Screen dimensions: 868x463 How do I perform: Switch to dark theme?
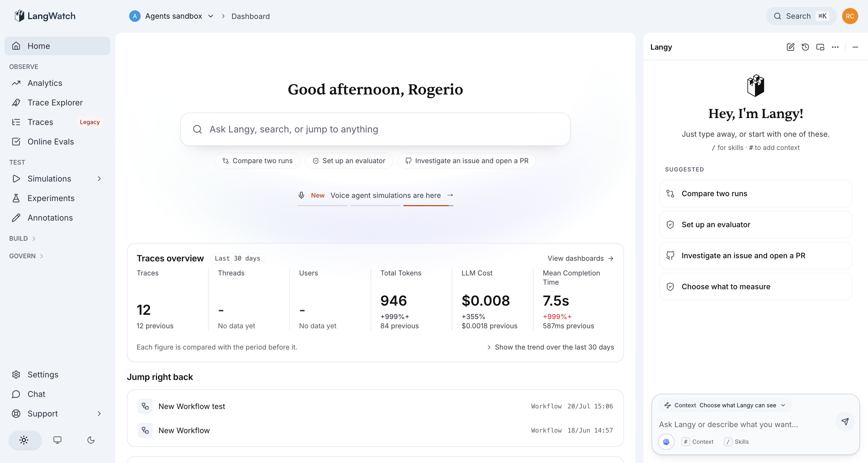[x=91, y=440]
